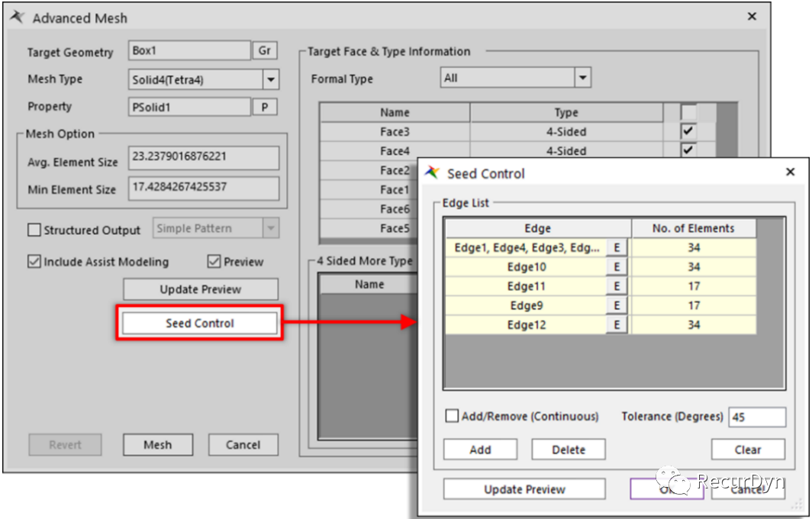Uncheck the Face3 row checkbox
The width and height of the screenshot is (812, 519).
click(688, 132)
